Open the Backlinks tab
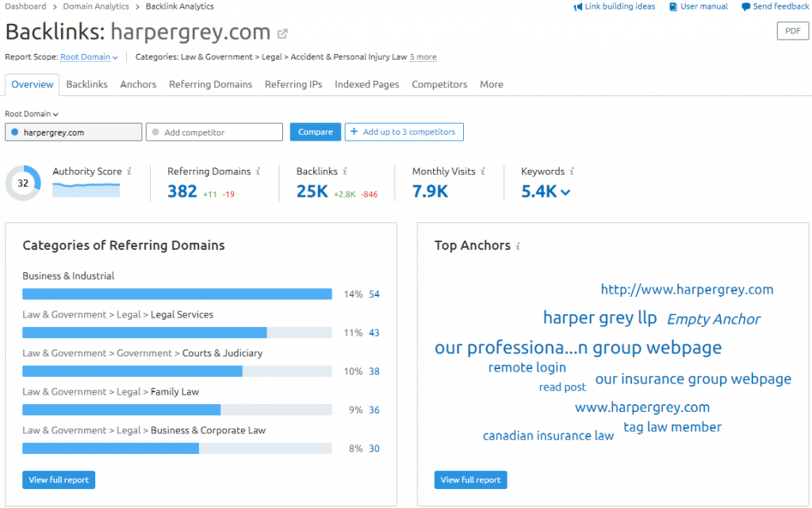Viewport: 812px width, 508px height. pyautogui.click(x=87, y=84)
